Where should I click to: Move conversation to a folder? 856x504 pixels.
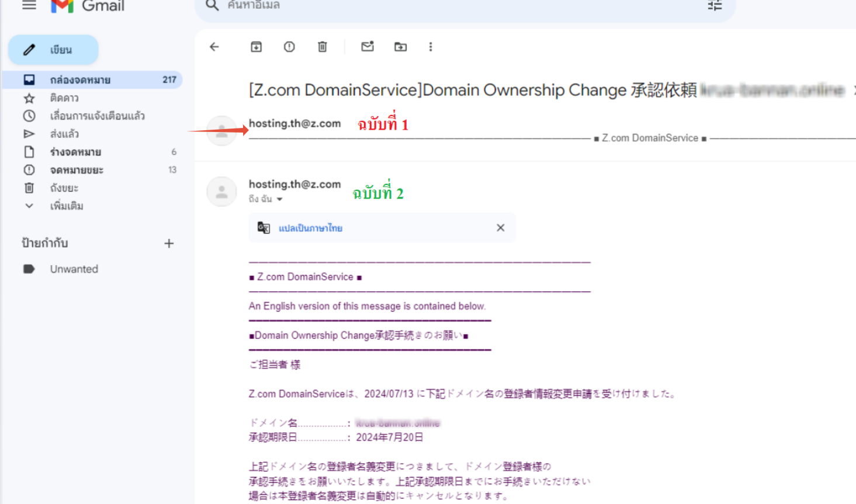click(x=400, y=47)
